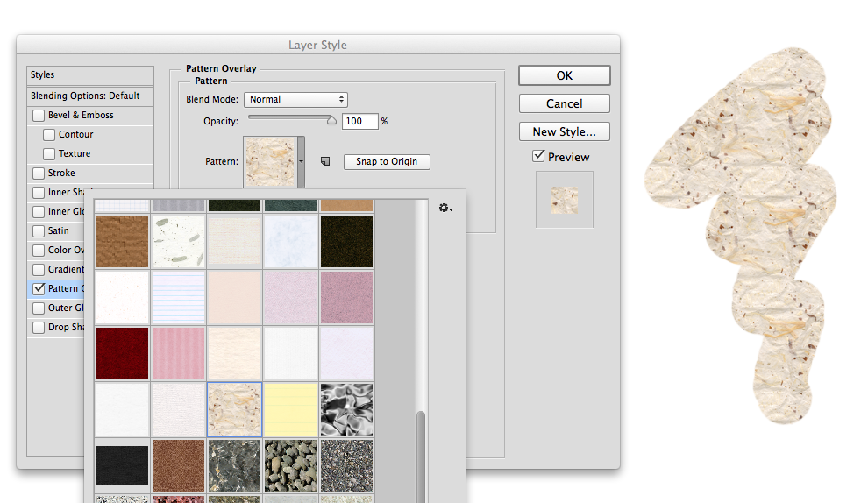Choose the gray pebbles stone pattern

tap(290, 466)
